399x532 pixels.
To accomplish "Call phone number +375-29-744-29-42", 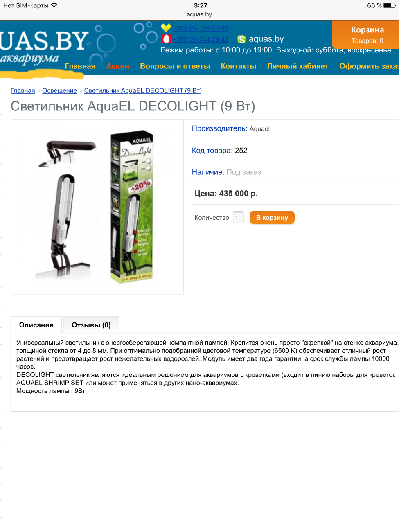I will point(201,39).
